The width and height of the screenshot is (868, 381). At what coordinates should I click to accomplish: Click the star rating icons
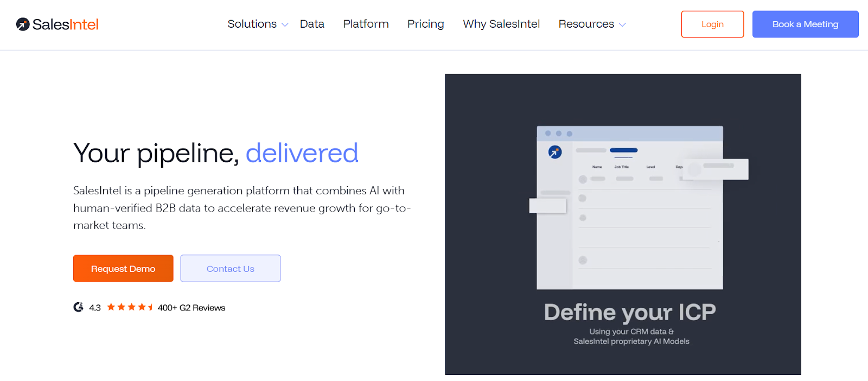click(x=130, y=307)
